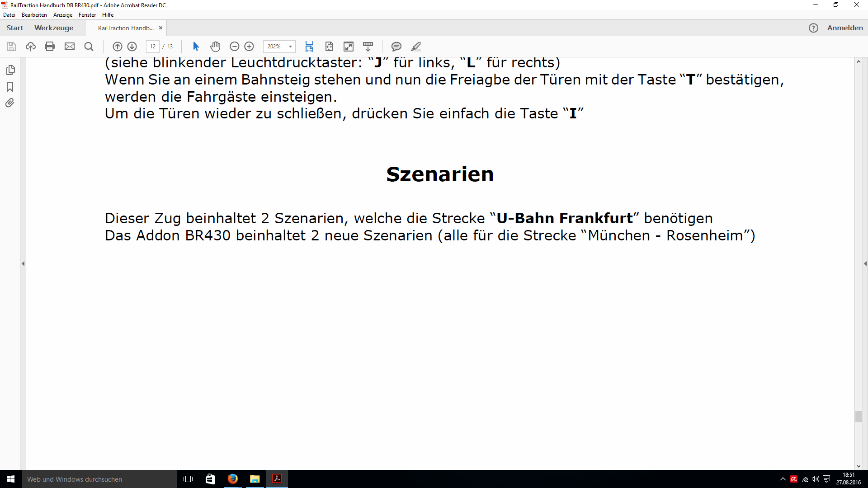Open page thumbnails side panel

(x=10, y=70)
